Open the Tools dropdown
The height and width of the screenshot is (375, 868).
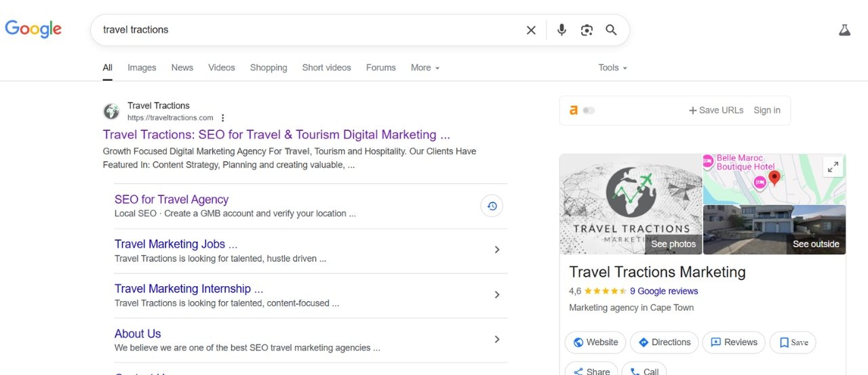612,68
